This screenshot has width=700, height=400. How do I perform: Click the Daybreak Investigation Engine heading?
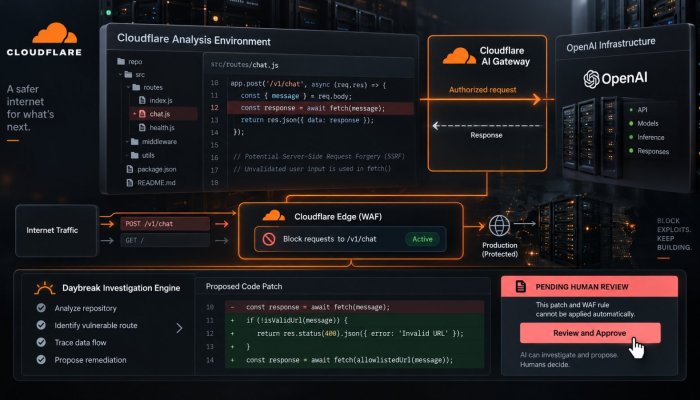121,288
